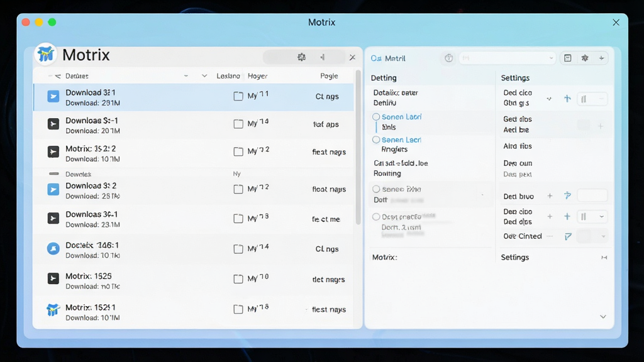
Task: Click the gear icon in right header
Action: pos(585,58)
